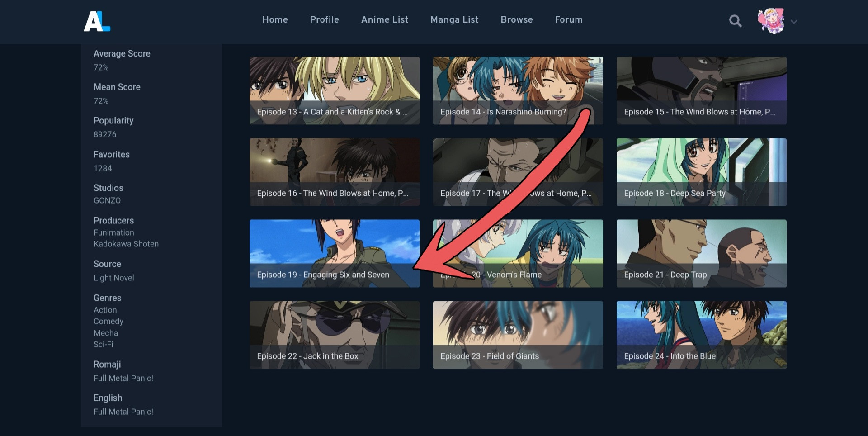Select the Action genre link
868x436 pixels.
tap(105, 310)
